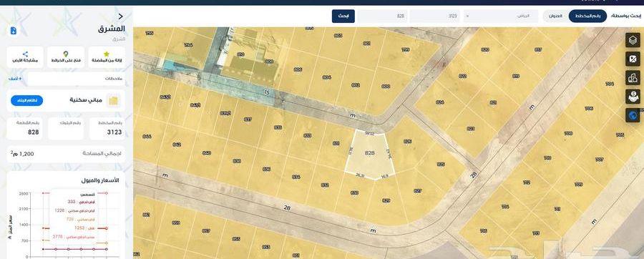Toggle the satellite imagery layer button
Screen dimensions: 644x259
pos(633,59)
